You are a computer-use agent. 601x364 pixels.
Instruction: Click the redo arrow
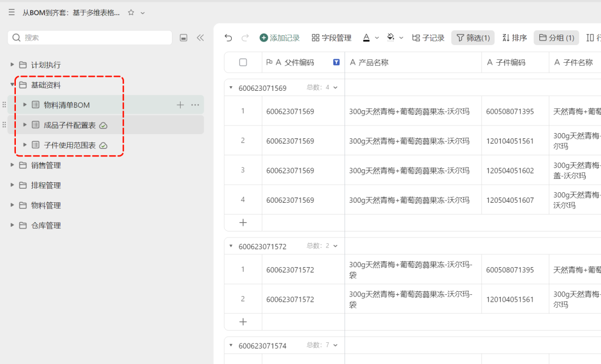point(245,38)
